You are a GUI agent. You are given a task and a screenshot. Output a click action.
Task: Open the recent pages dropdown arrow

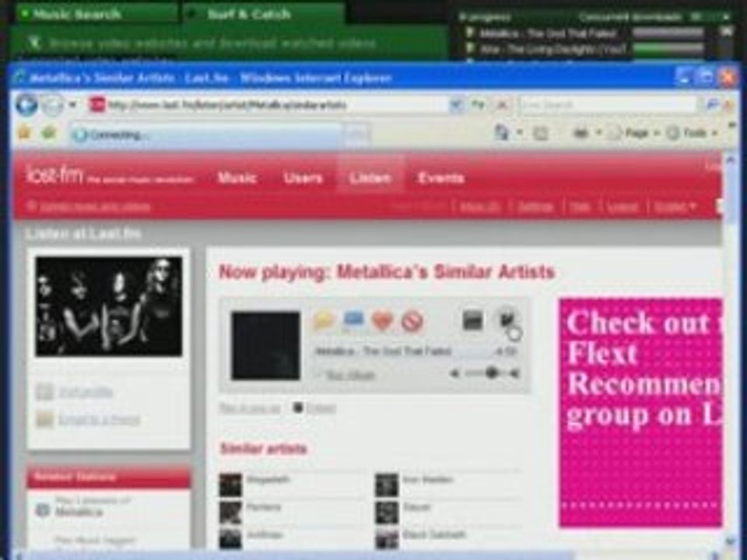[x=72, y=105]
